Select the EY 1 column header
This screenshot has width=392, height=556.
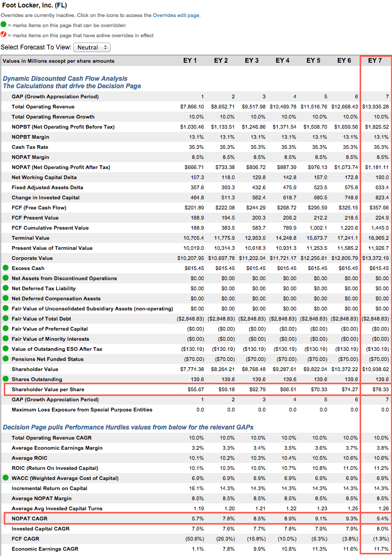point(190,61)
